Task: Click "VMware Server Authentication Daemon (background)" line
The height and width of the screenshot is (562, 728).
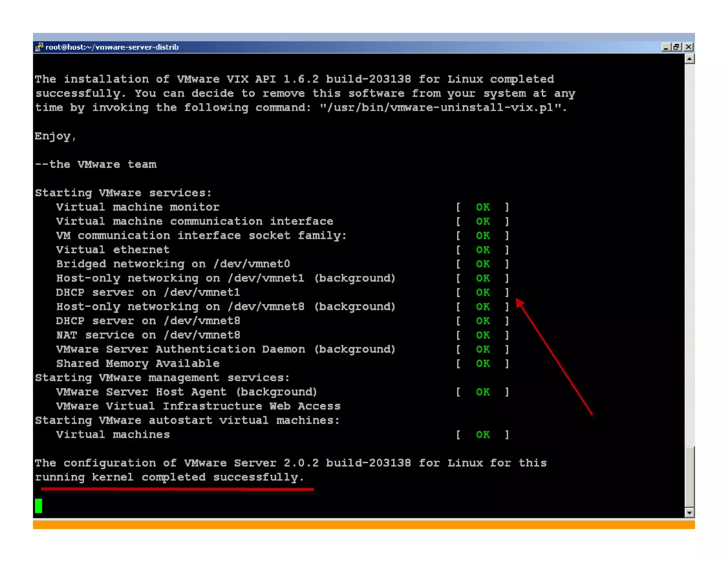Action: click(x=226, y=349)
